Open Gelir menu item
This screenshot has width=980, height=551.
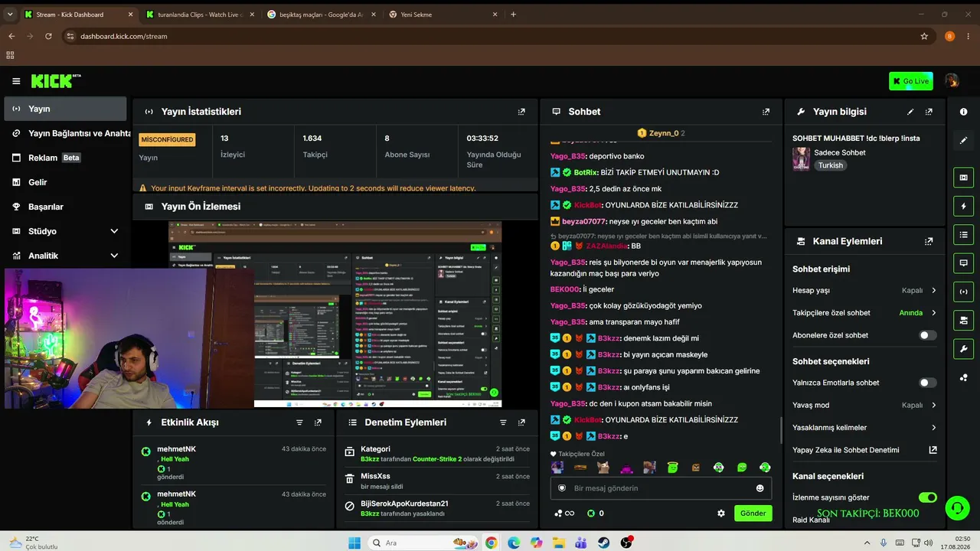tap(65, 182)
